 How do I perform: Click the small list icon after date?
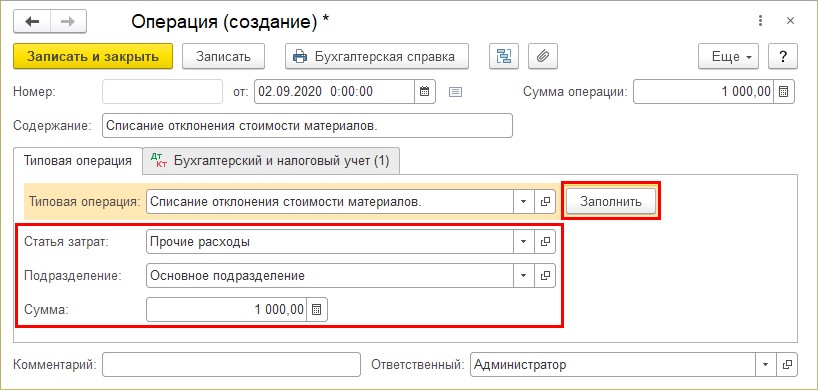tap(455, 92)
